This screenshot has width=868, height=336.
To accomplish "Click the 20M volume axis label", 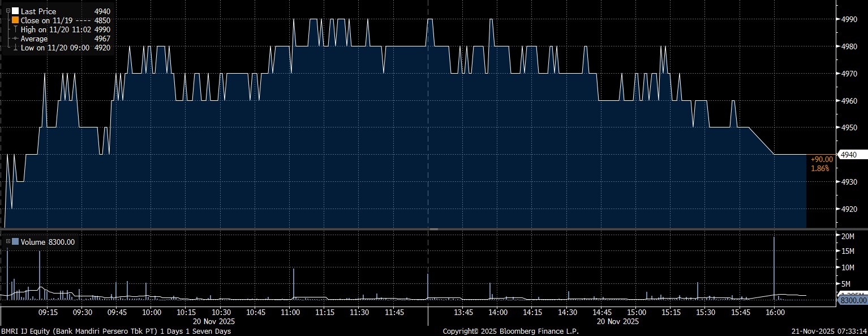I will click(x=848, y=236).
